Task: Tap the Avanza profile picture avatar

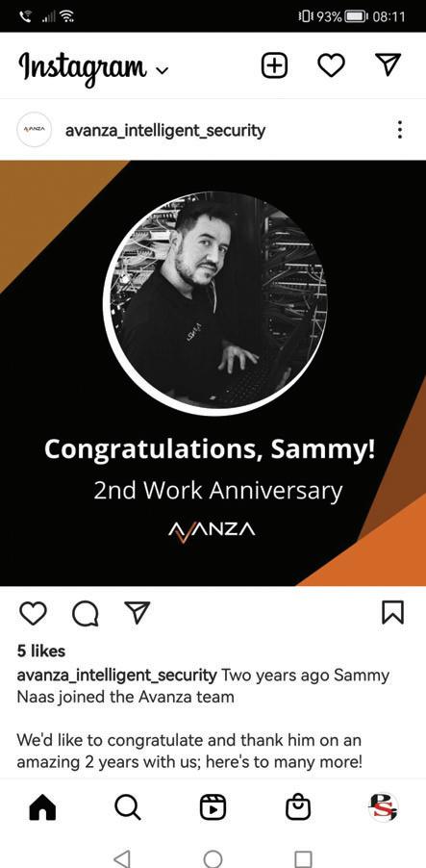Action: [x=34, y=130]
